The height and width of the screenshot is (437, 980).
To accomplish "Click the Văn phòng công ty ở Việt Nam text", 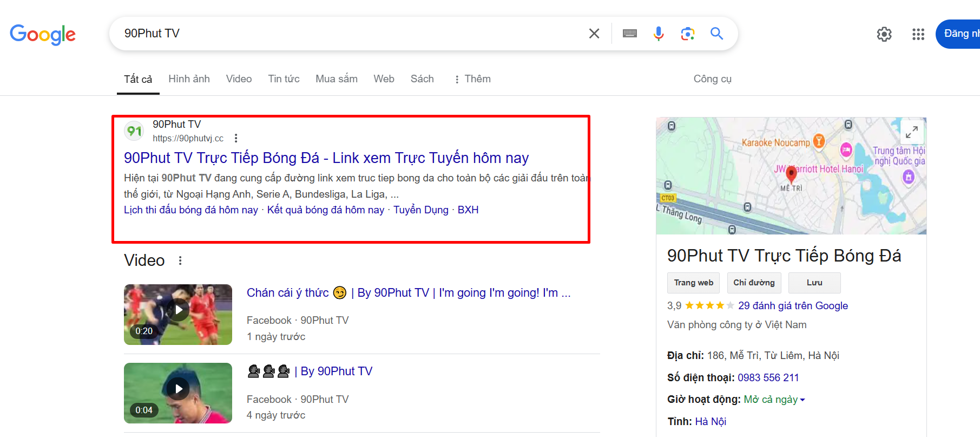I will coord(736,325).
